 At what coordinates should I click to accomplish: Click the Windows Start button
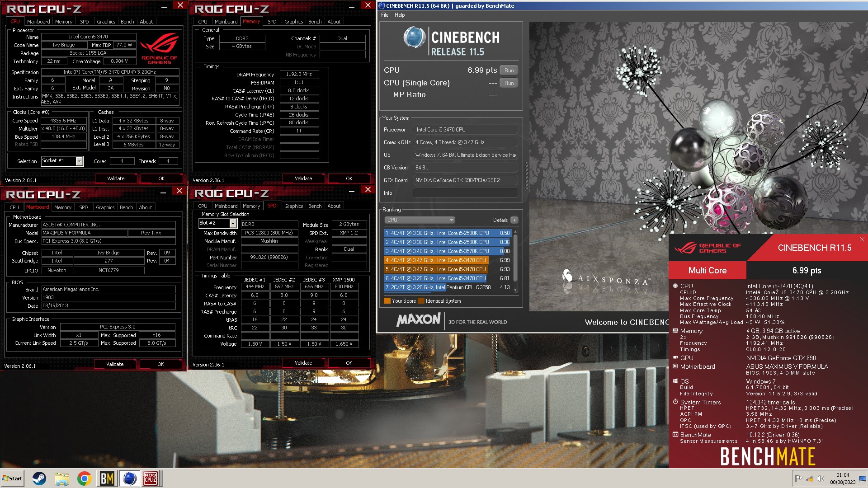coord(13,479)
